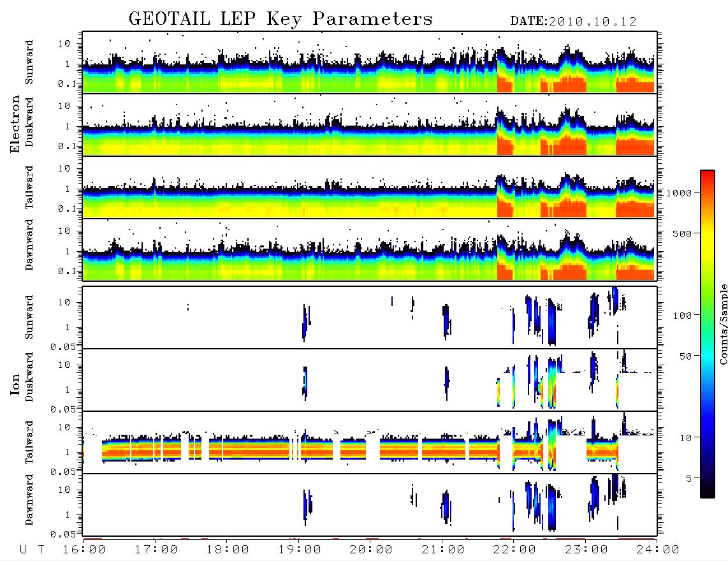
Task: Click the DATE:2010.10.12 label
Action: 573,22
